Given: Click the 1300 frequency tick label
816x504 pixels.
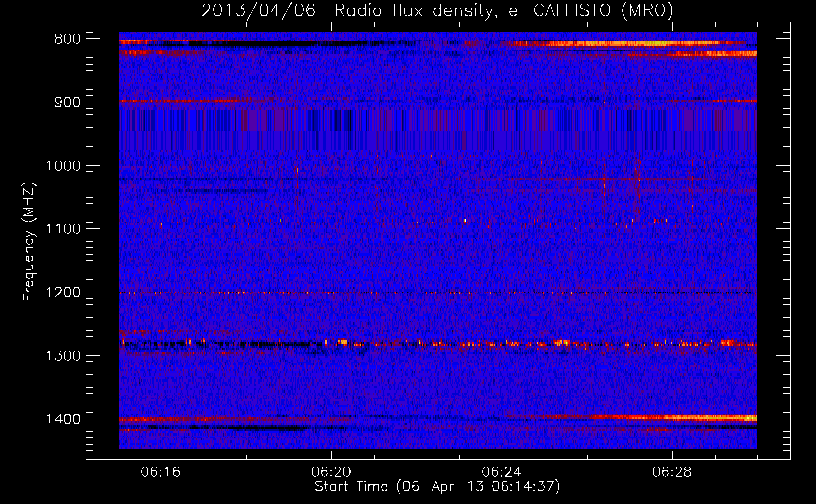Looking at the screenshot, I should [63, 356].
